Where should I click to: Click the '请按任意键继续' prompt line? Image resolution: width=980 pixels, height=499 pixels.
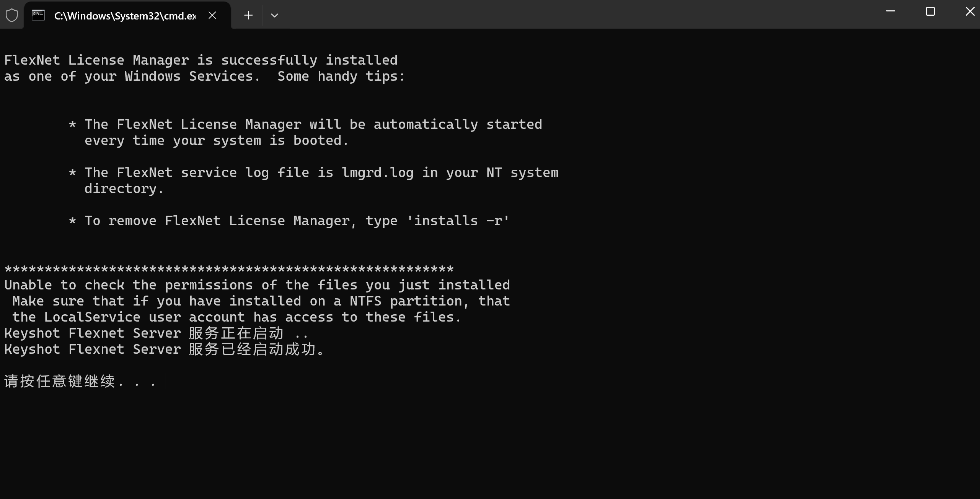coord(80,382)
